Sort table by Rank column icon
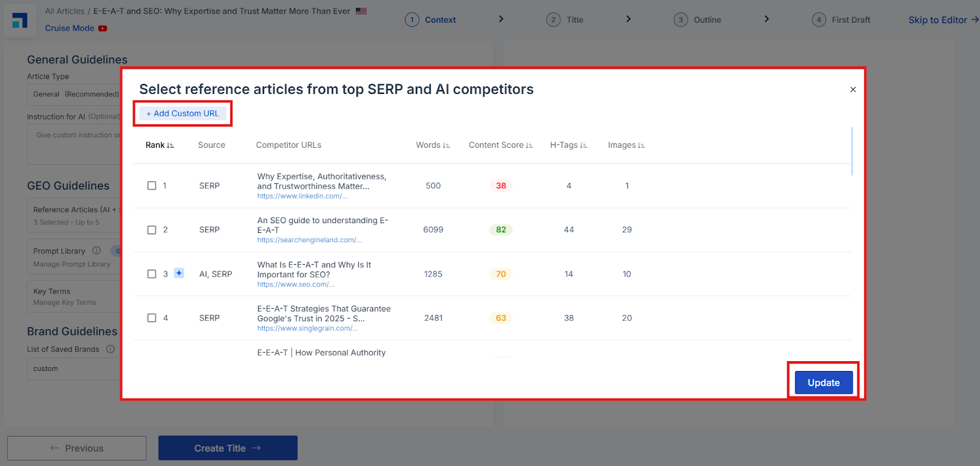The width and height of the screenshot is (980, 466). [170, 145]
